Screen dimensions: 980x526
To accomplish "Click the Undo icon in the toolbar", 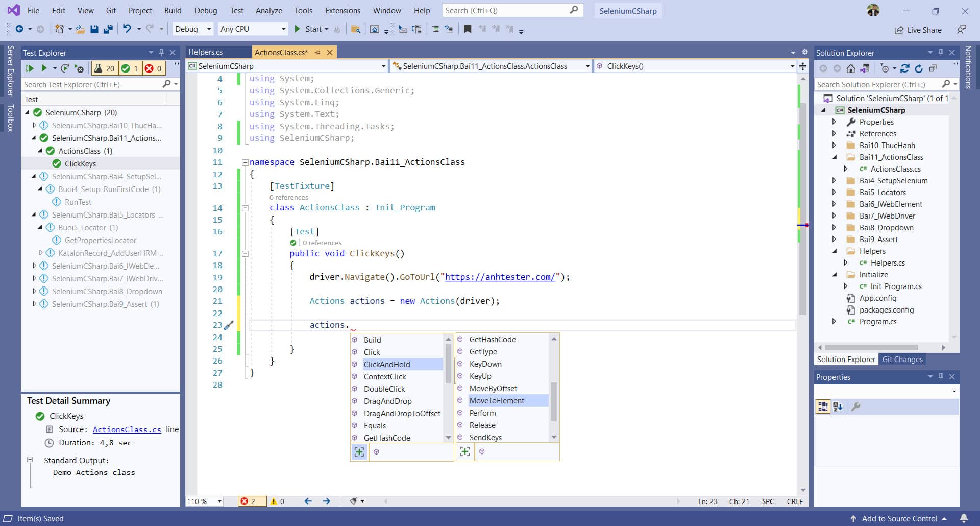I will pyautogui.click(x=127, y=29).
